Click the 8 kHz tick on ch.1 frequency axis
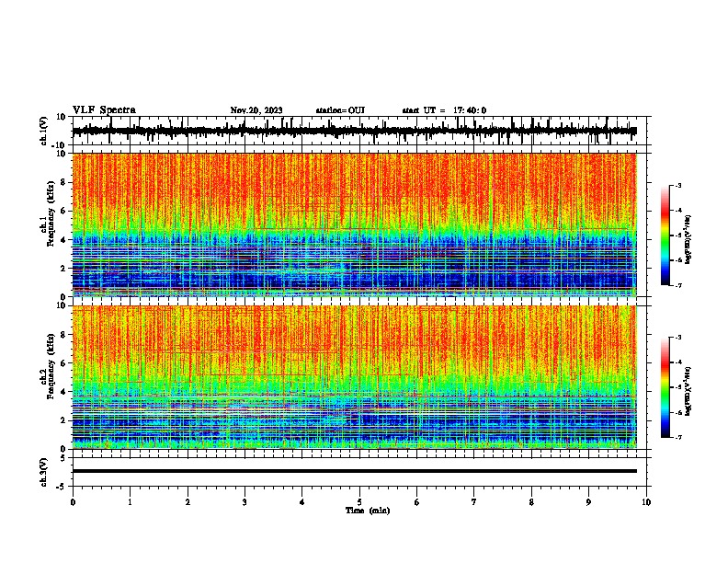The width and height of the screenshot is (728, 563). pyautogui.click(x=65, y=182)
